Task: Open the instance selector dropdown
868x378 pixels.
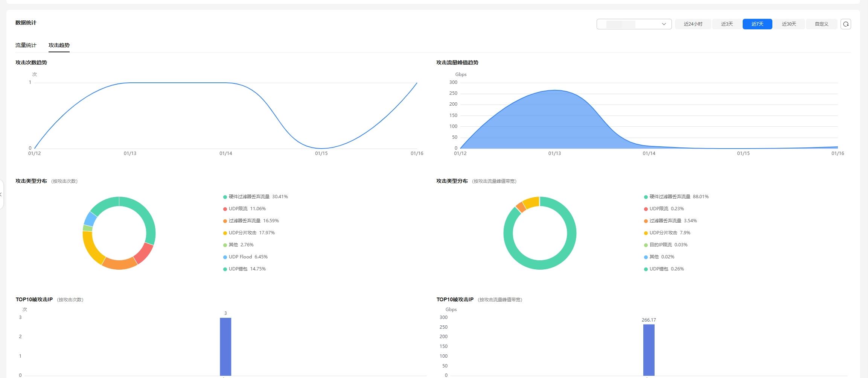Action: (634, 24)
